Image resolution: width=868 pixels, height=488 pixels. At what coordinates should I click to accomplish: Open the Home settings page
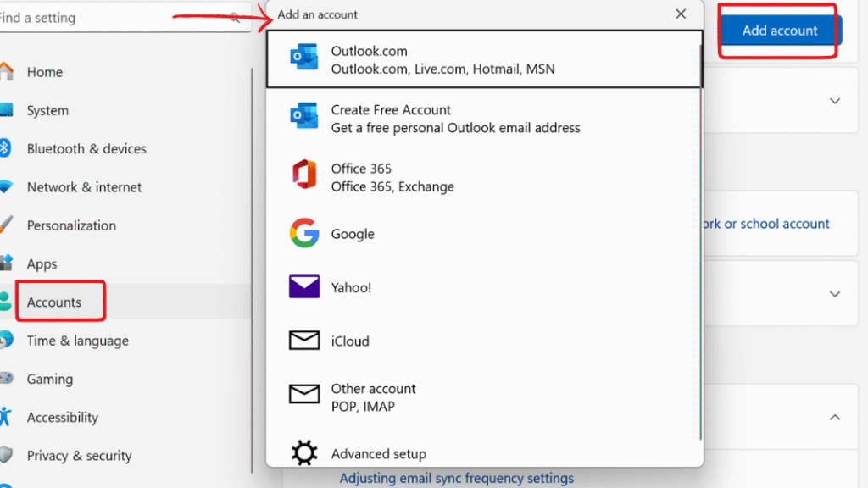(45, 72)
